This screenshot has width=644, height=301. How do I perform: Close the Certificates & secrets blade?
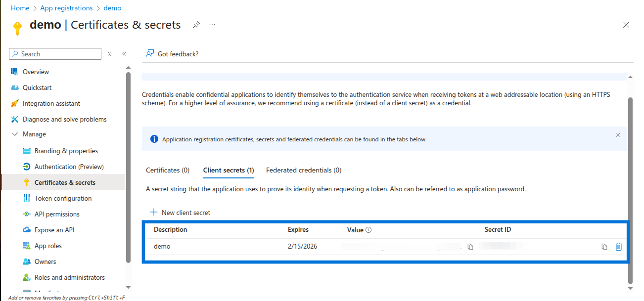(626, 25)
